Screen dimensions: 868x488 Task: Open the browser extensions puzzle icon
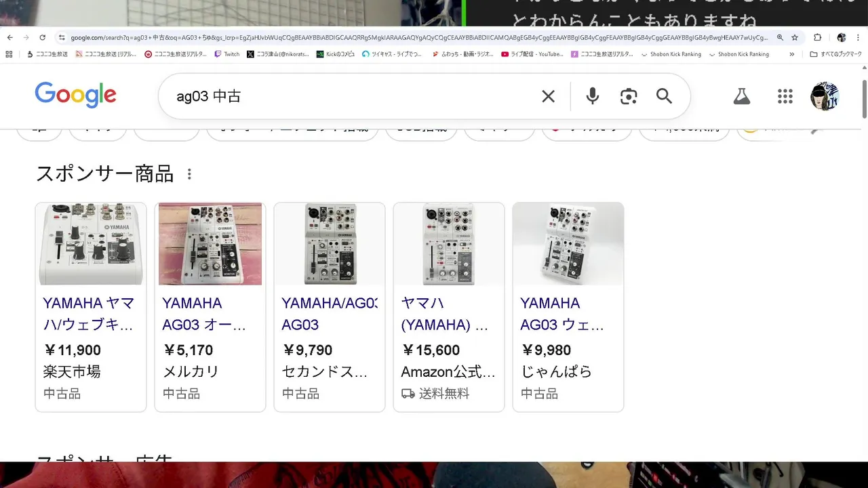tap(818, 38)
